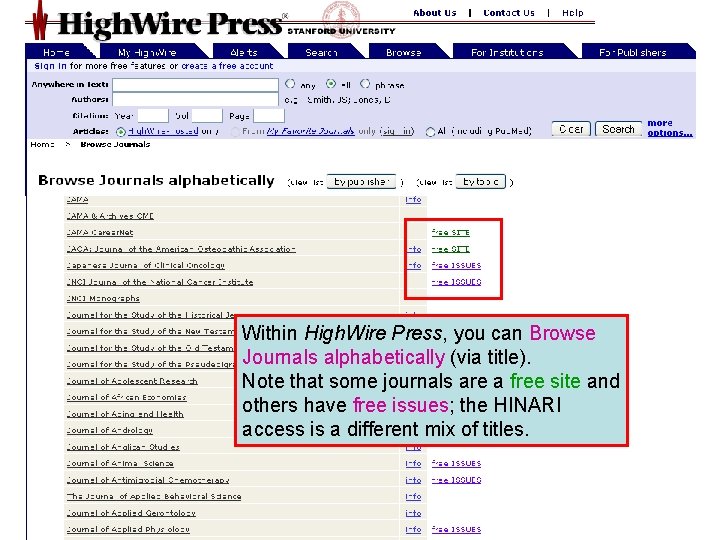Click the Search button

(618, 129)
